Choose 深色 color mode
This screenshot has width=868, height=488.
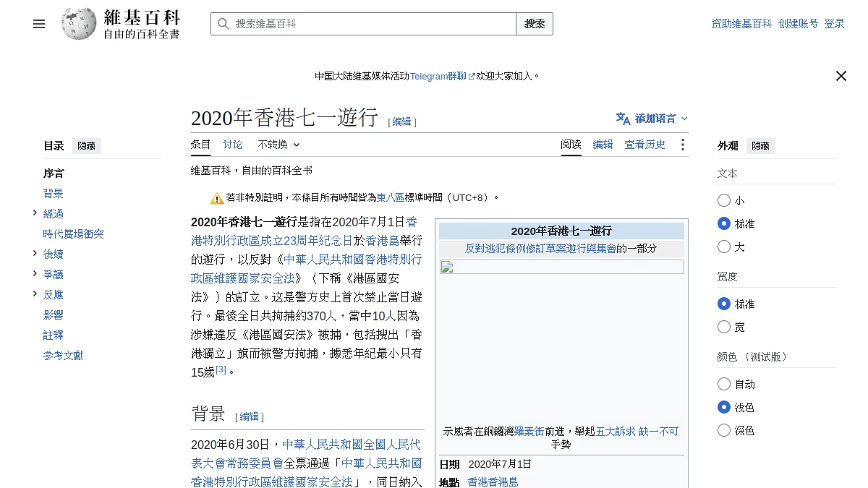coord(724,430)
